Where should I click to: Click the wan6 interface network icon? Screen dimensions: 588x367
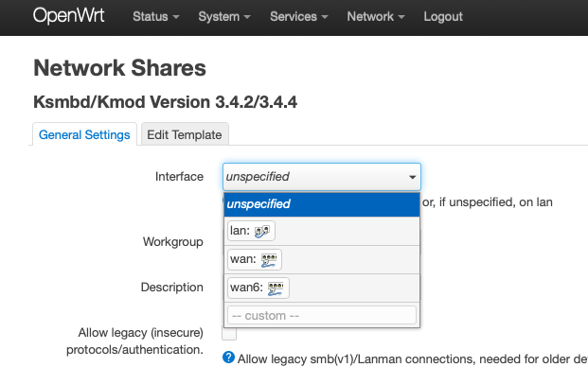[276, 288]
